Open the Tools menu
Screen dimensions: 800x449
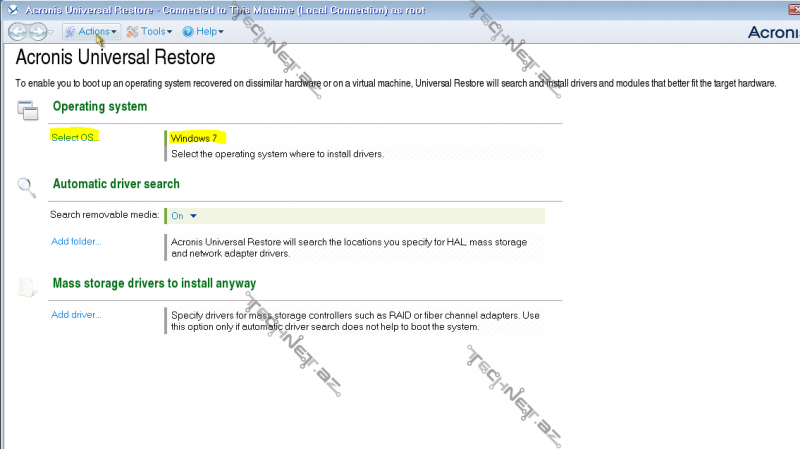click(x=153, y=31)
